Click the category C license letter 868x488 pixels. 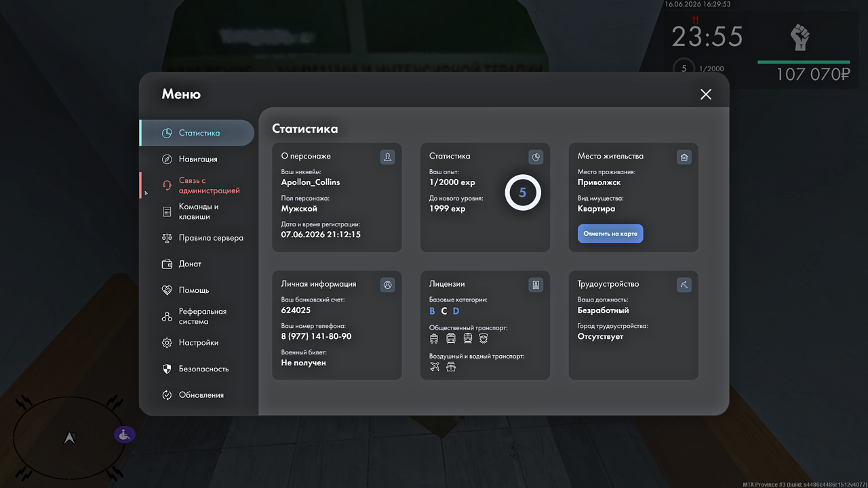tap(444, 311)
